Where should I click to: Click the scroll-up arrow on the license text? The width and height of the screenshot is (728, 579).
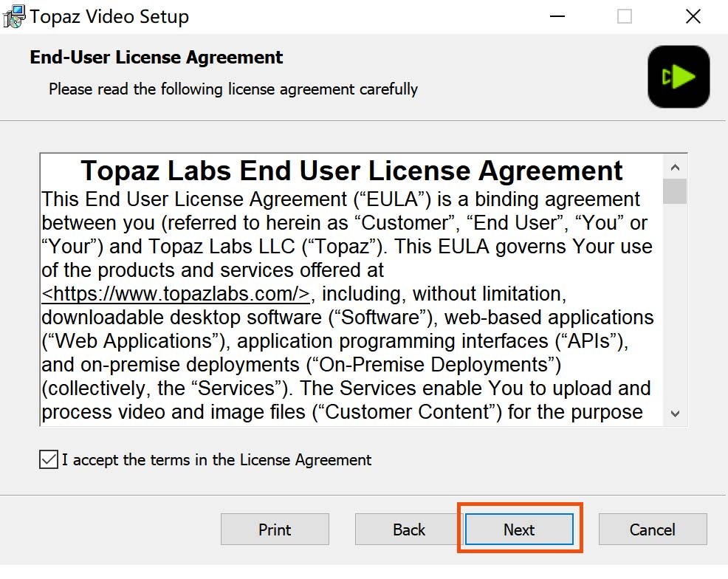pyautogui.click(x=675, y=167)
